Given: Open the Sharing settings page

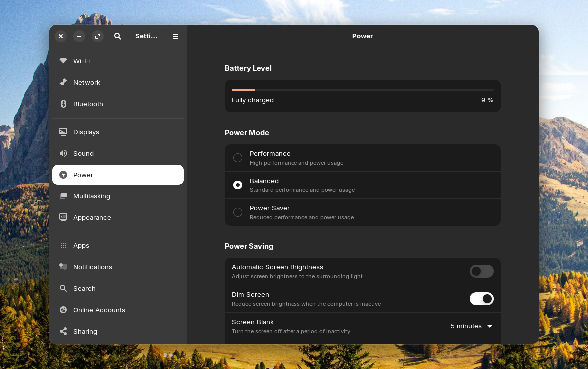Looking at the screenshot, I should coord(85,331).
